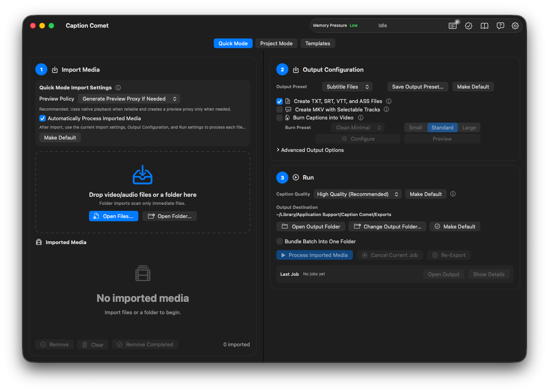Click info icon next to Create TXT, SRT files

point(389,101)
